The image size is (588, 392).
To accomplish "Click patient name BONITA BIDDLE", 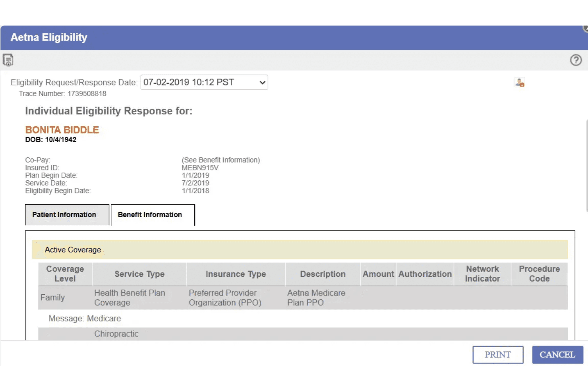I will pyautogui.click(x=62, y=130).
